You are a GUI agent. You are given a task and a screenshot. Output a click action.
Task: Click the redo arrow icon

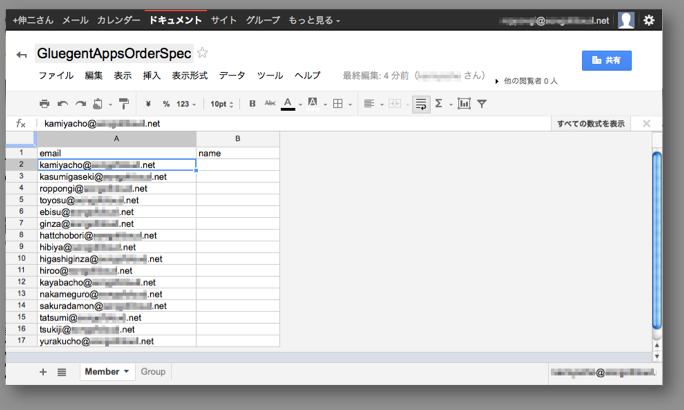pos(80,103)
